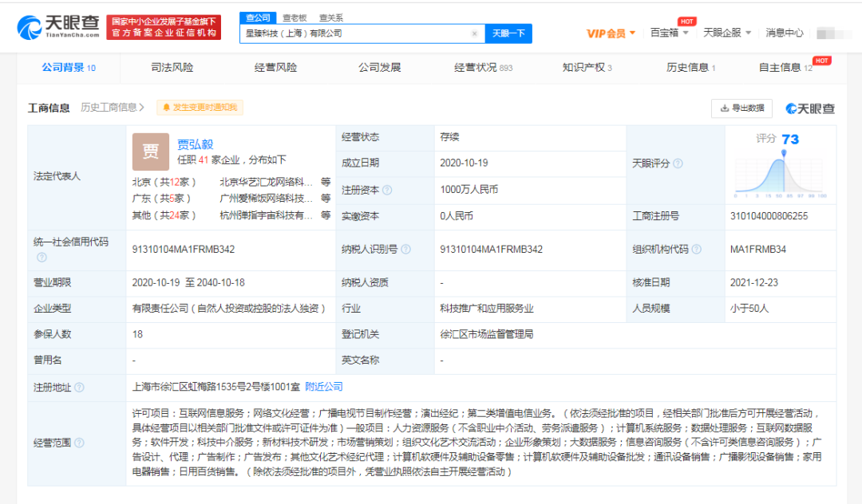This screenshot has height=504, width=862.
Task: Clear the search box with the X icon
Action: [474, 33]
